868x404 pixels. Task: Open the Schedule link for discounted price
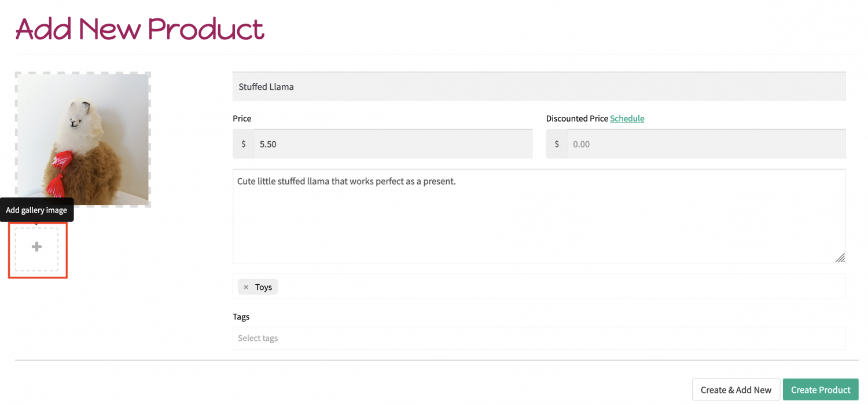627,118
